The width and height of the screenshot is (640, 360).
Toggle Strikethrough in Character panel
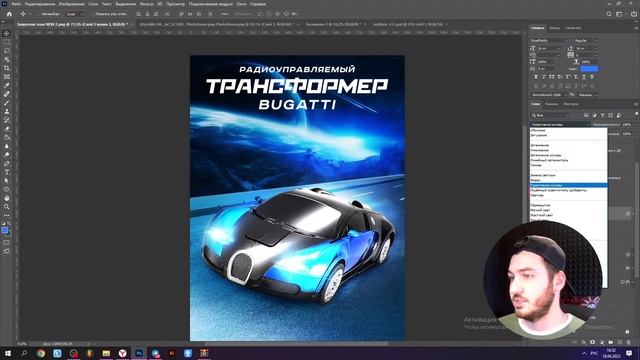592,77
